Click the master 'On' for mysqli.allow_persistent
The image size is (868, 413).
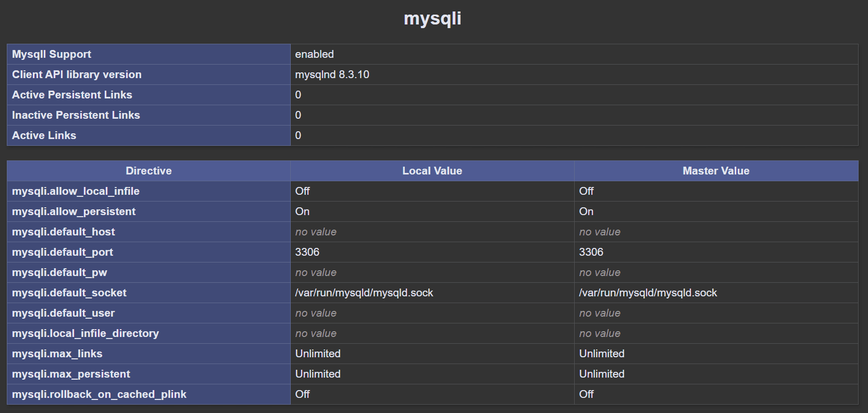pos(586,211)
